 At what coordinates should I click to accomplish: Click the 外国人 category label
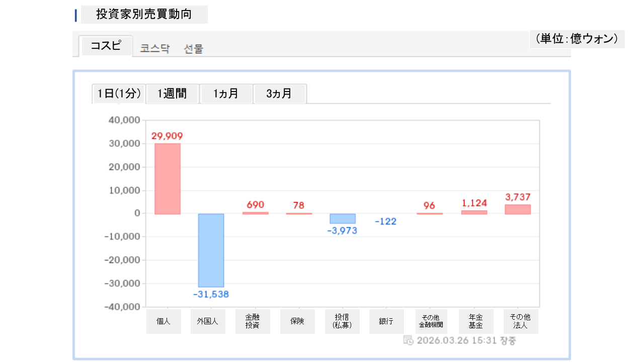pos(208,321)
